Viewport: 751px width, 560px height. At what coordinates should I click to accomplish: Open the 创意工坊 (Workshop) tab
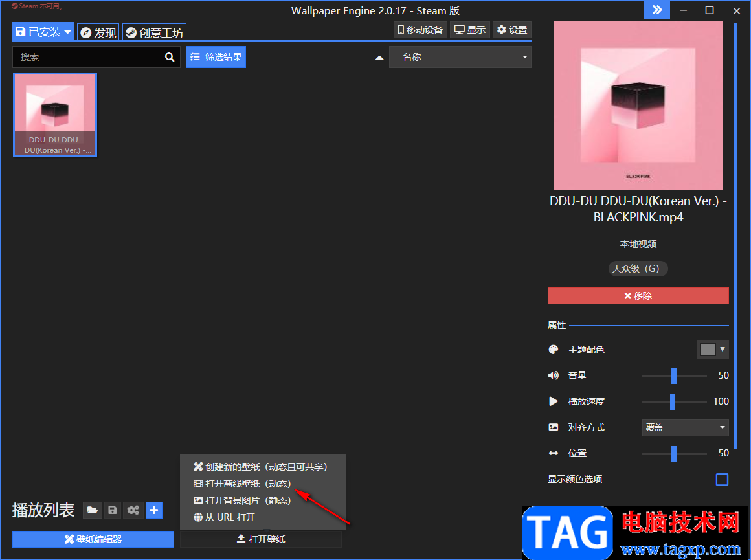154,32
